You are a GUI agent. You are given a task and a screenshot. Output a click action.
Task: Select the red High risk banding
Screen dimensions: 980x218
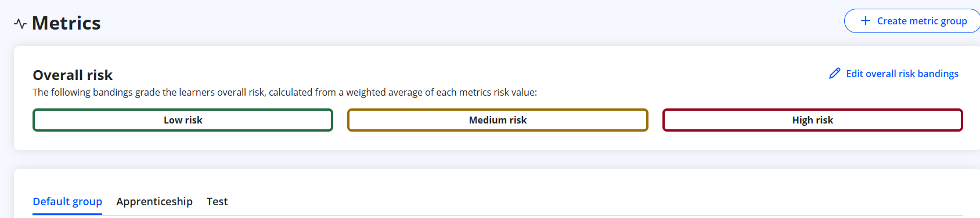(813, 120)
